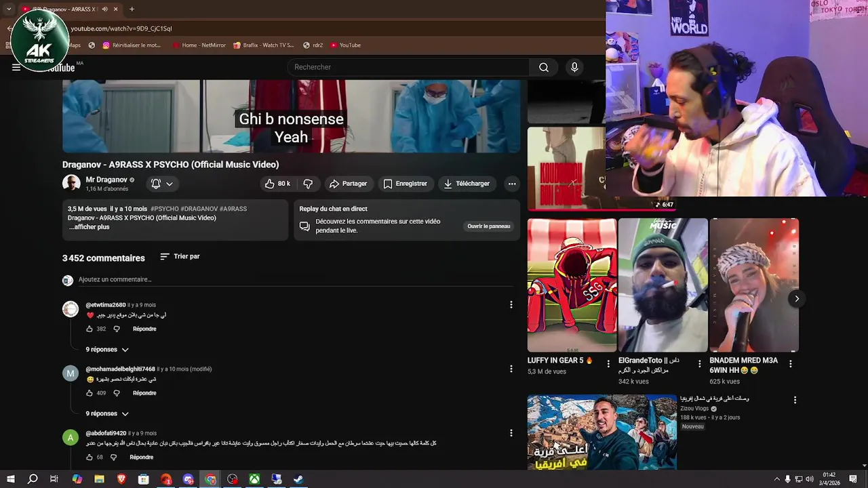Open options for LUFFY IN GEAR 5 short
This screenshot has height=488, width=868.
tap(608, 364)
